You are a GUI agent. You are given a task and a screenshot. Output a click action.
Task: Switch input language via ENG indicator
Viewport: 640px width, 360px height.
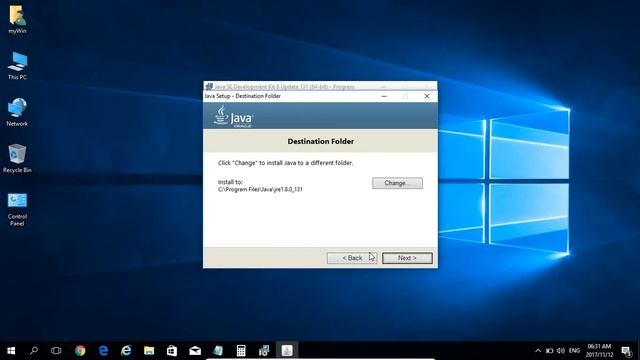tap(574, 351)
